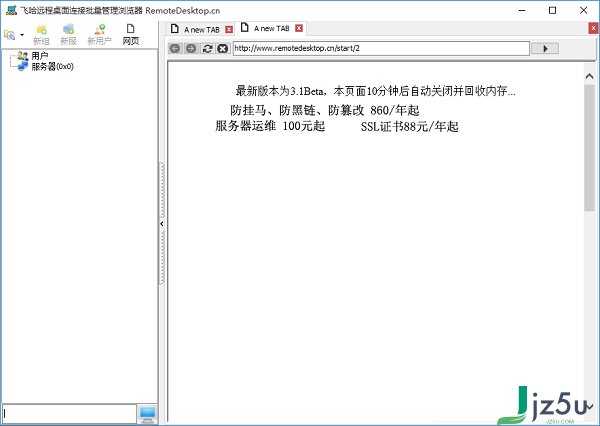
Task: Click the vertical scrollbar thumb
Action: pyautogui.click(x=589, y=147)
